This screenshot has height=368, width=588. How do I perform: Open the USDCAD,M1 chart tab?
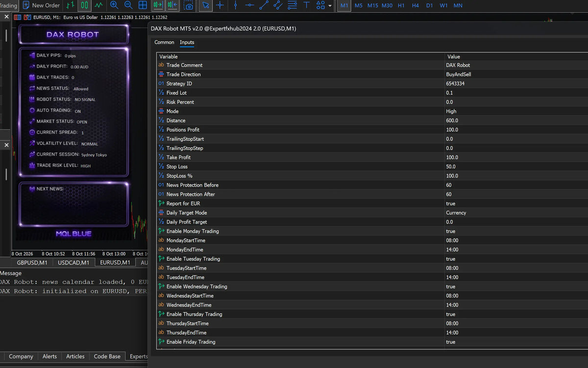point(73,263)
